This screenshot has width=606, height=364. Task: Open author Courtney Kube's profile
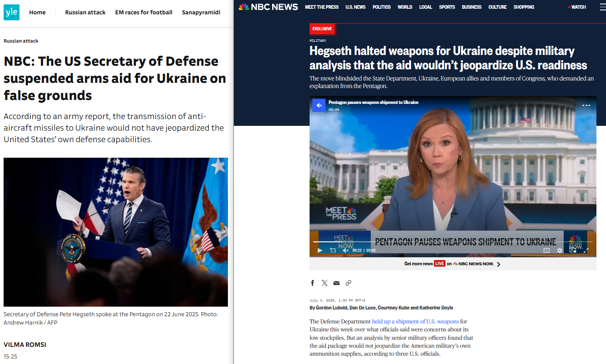tap(393, 308)
